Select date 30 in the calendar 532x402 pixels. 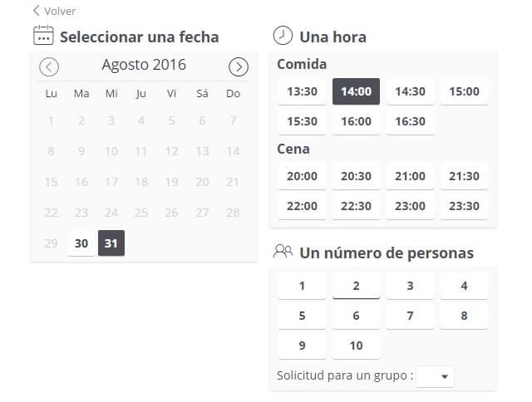pos(81,243)
